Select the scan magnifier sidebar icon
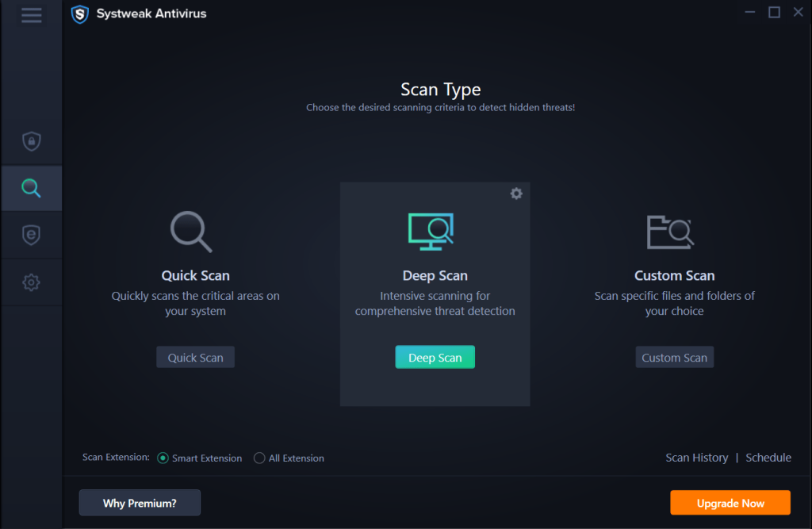The height and width of the screenshot is (529, 812). [x=31, y=188]
